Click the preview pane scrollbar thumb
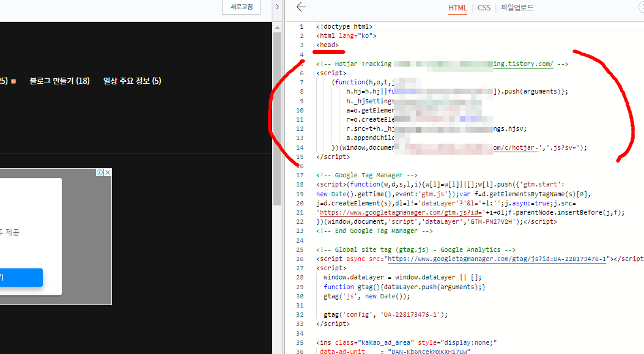The width and height of the screenshot is (644, 354). tap(277, 119)
